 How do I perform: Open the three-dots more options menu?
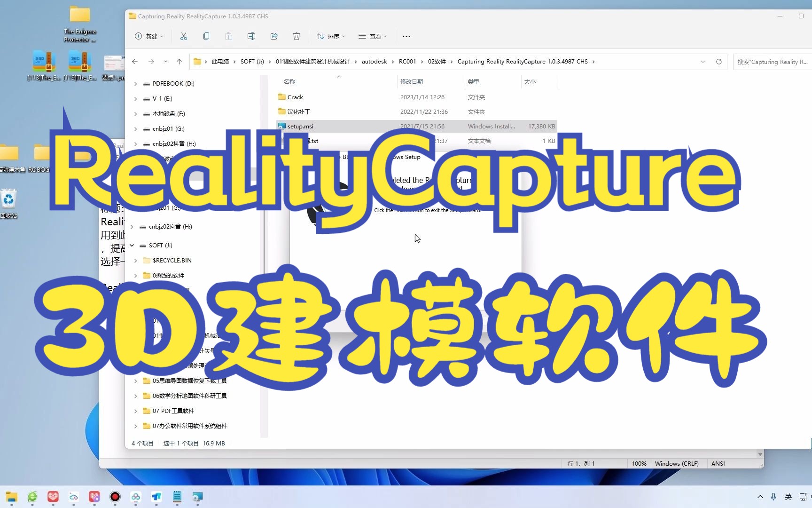coord(406,36)
